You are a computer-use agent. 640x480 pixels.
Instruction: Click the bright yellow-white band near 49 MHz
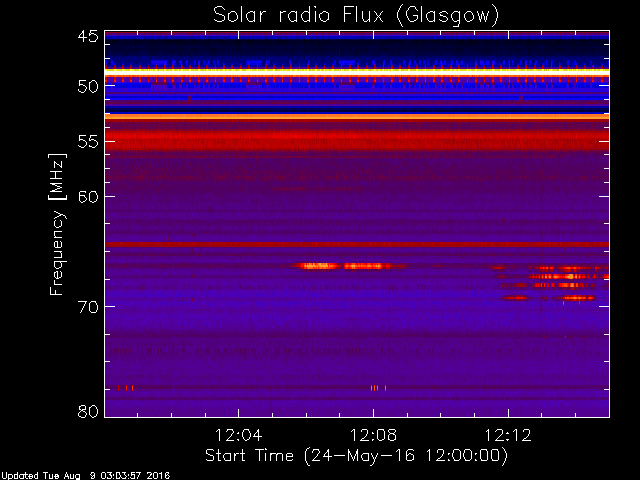357,71
